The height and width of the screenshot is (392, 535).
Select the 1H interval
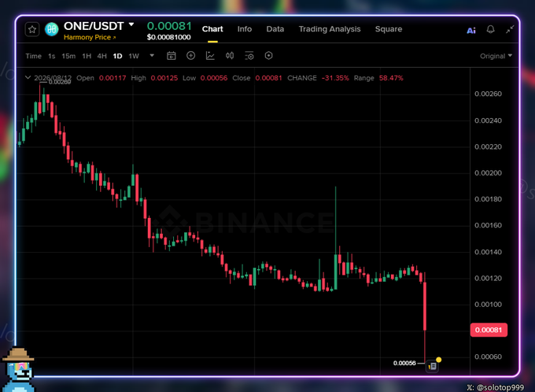(87, 56)
